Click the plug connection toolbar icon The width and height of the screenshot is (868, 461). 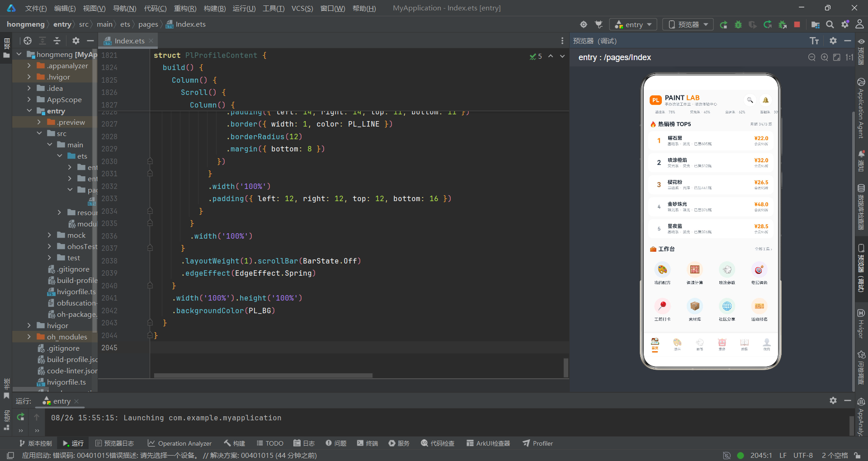(x=599, y=25)
